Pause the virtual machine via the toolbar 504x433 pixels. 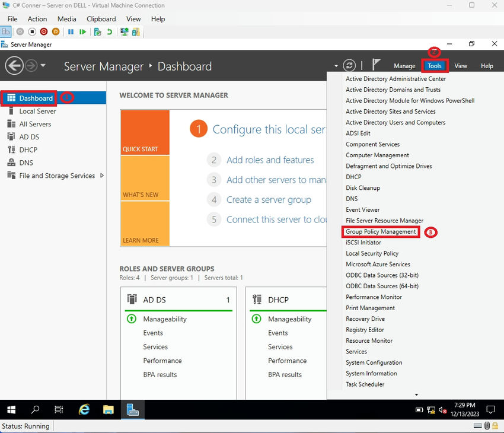(70, 31)
